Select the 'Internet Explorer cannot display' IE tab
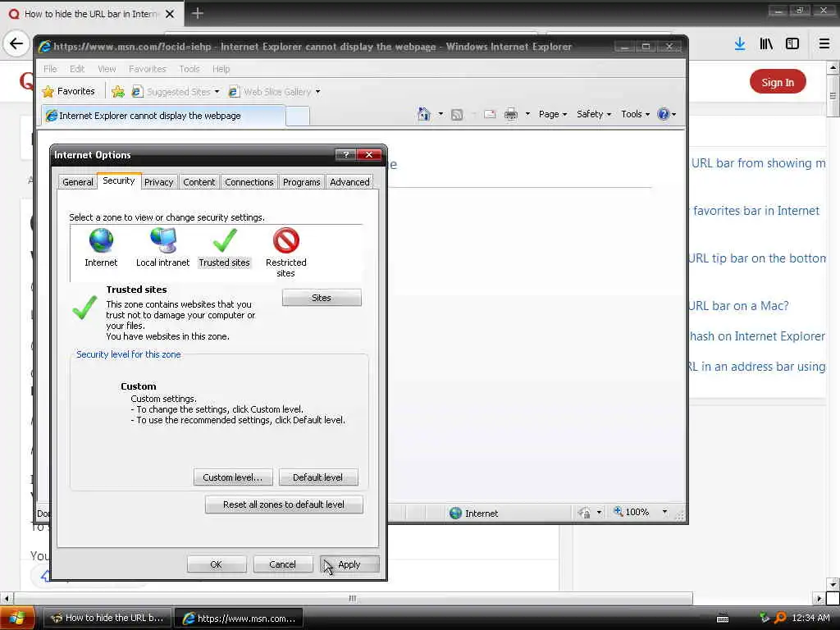The height and width of the screenshot is (630, 840). (163, 116)
